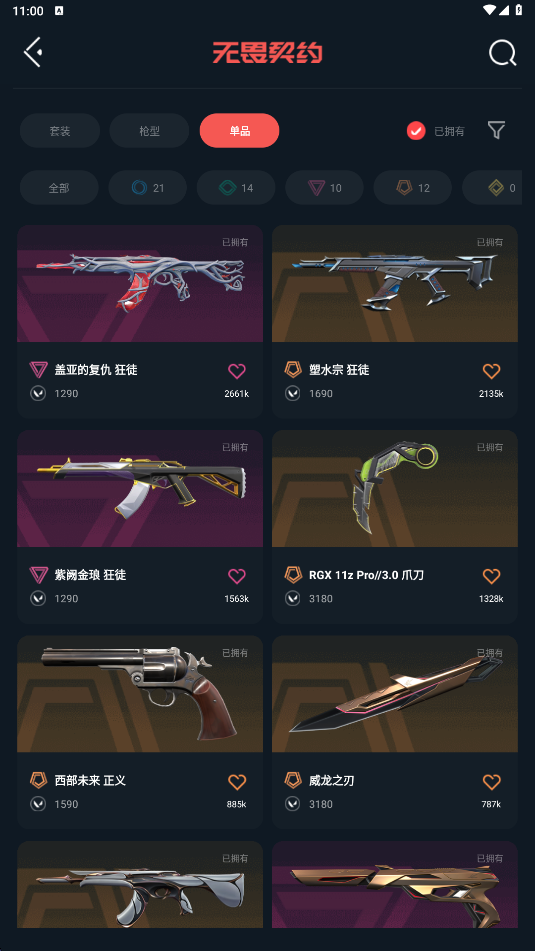The height and width of the screenshot is (951, 535).
Task: Open the search magnifier icon
Action: pos(503,53)
